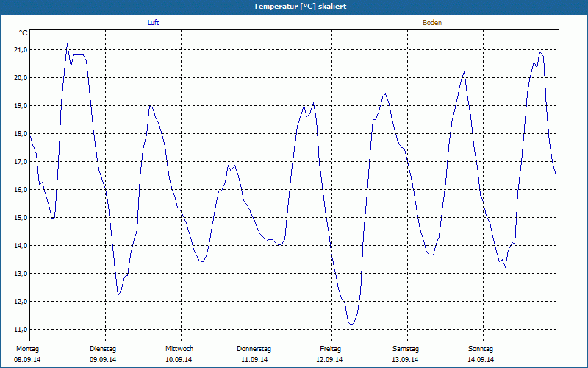Viewport: 588px width, 368px height.
Task: Click the date 12.09.14
Action: [329, 360]
